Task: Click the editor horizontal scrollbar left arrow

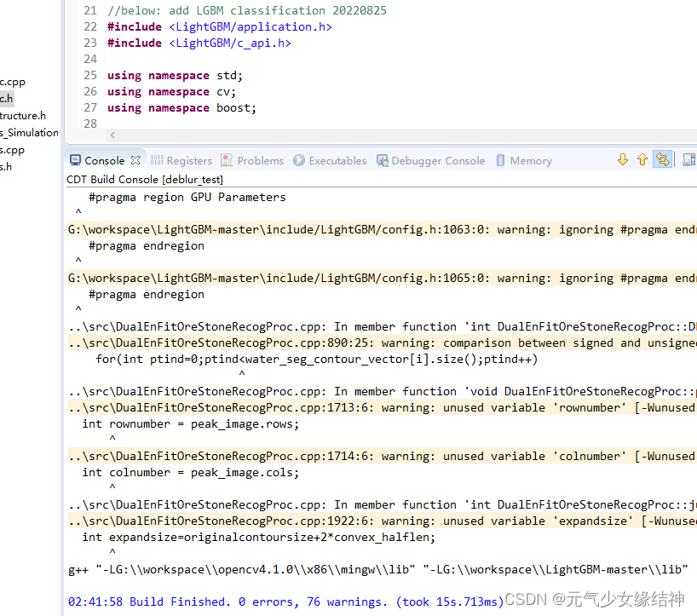Action: (x=112, y=135)
